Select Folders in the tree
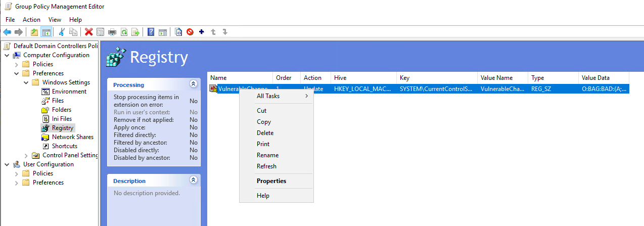This screenshot has height=226, width=644. point(62,110)
